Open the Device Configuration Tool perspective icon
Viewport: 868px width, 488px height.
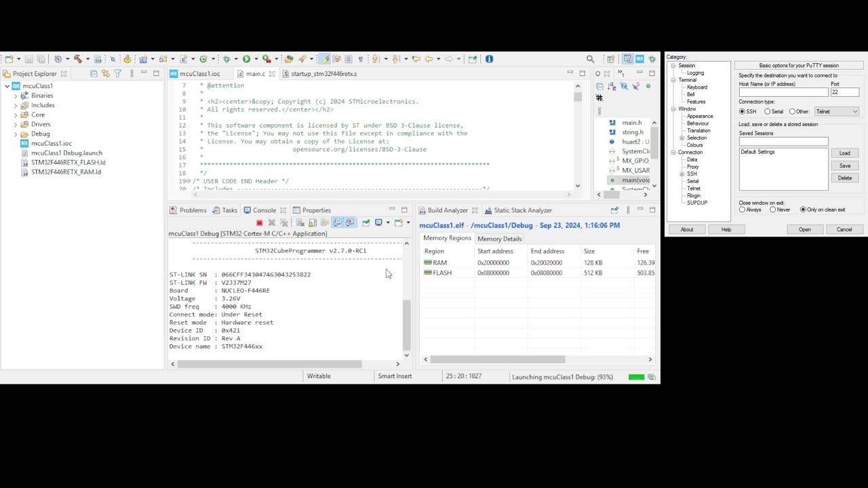point(640,59)
